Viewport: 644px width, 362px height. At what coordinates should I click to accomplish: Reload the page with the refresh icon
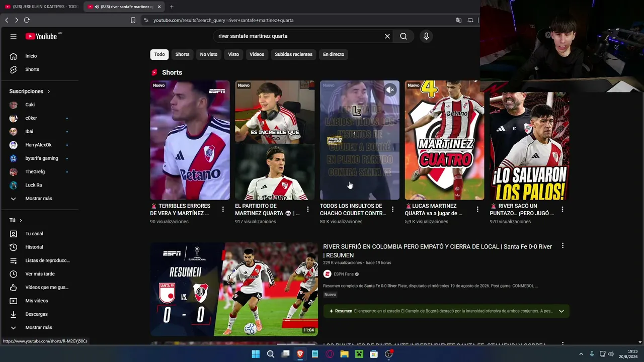pos(27,20)
